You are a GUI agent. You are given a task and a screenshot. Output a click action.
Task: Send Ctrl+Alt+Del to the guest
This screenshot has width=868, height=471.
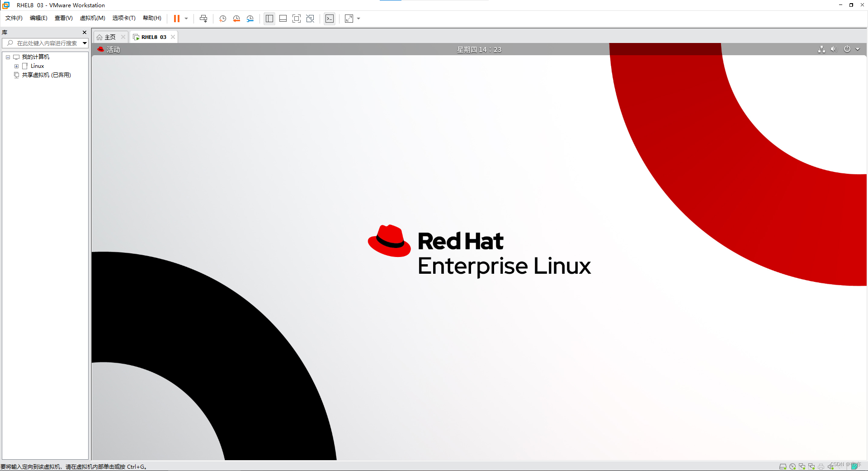point(203,19)
